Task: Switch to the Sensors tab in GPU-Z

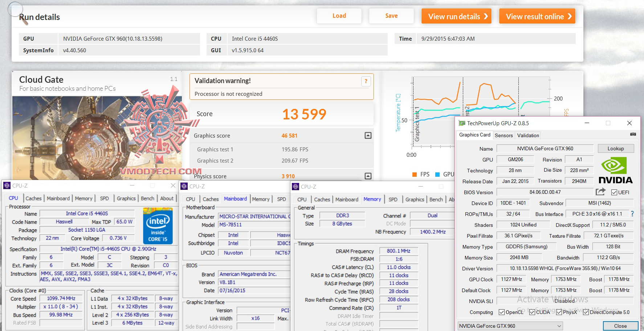Action: click(504, 135)
